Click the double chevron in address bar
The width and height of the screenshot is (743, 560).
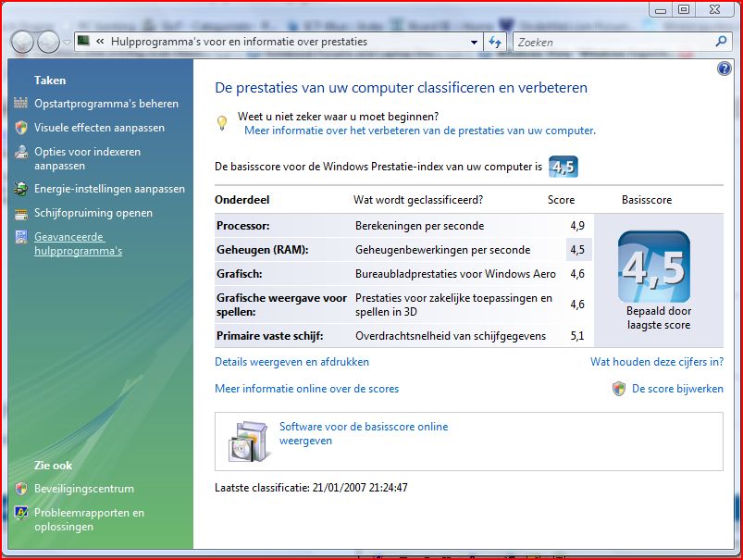[x=100, y=42]
